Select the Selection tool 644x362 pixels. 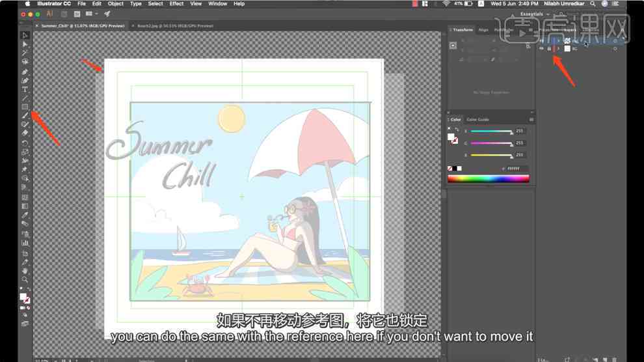[x=25, y=35]
